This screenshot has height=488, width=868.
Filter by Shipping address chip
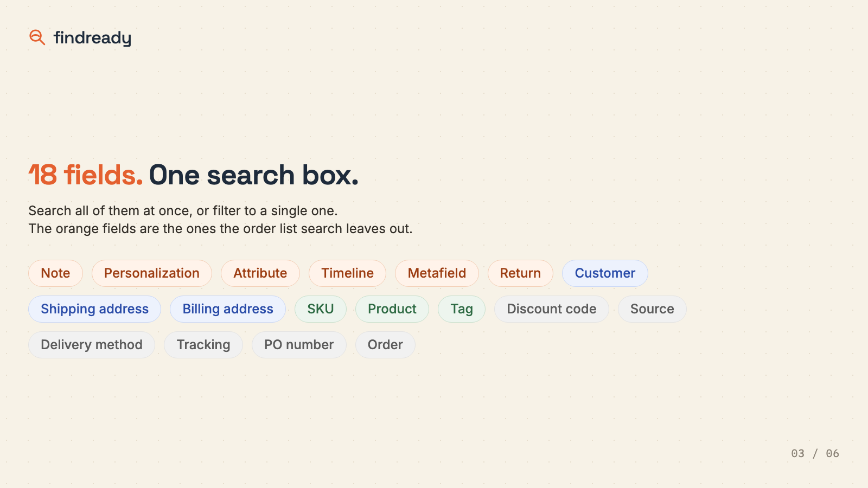pyautogui.click(x=94, y=309)
